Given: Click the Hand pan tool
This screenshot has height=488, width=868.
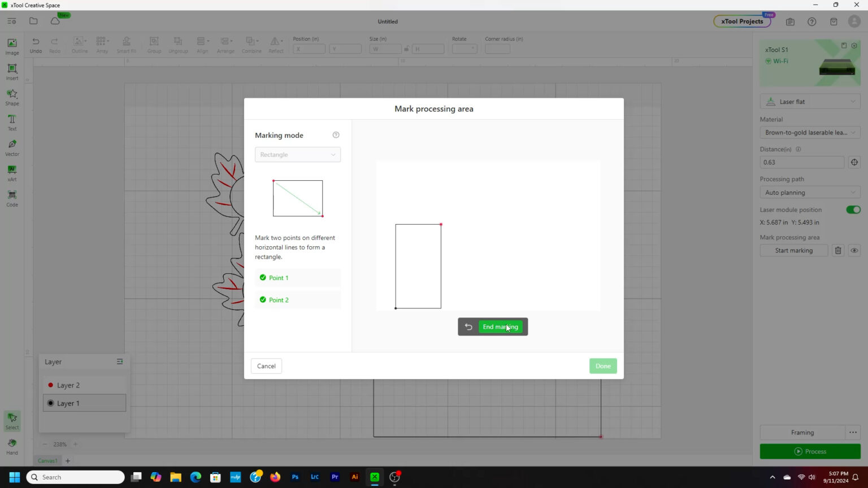Looking at the screenshot, I should (12, 446).
